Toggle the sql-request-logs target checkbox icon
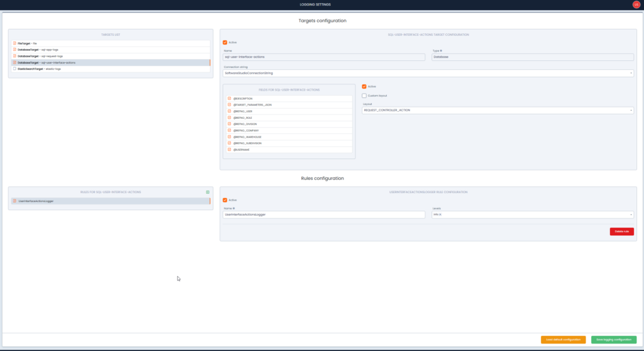Image resolution: width=644 pixels, height=351 pixels. (14, 56)
